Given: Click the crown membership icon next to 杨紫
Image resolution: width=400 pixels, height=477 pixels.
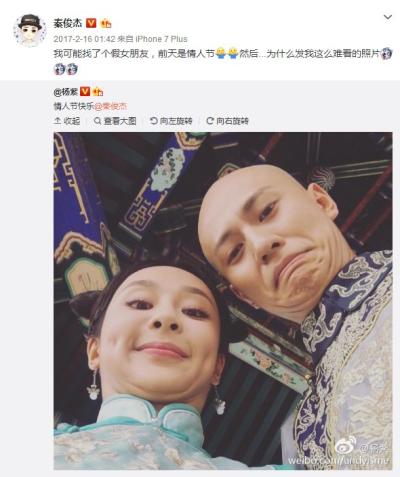Looking at the screenshot, I should pyautogui.click(x=98, y=91).
